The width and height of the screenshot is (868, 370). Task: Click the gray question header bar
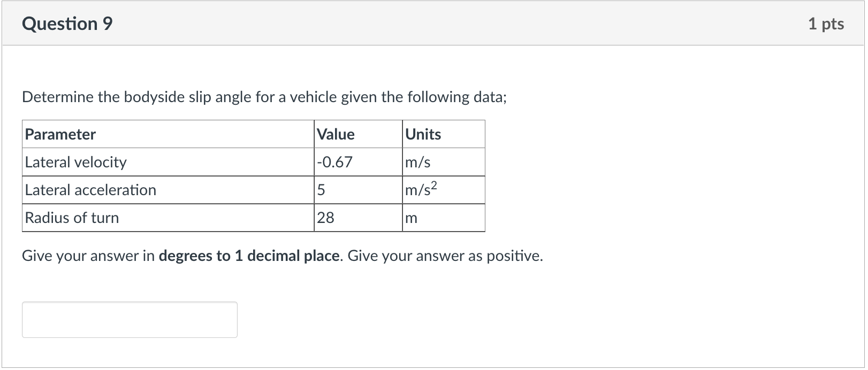tap(433, 24)
